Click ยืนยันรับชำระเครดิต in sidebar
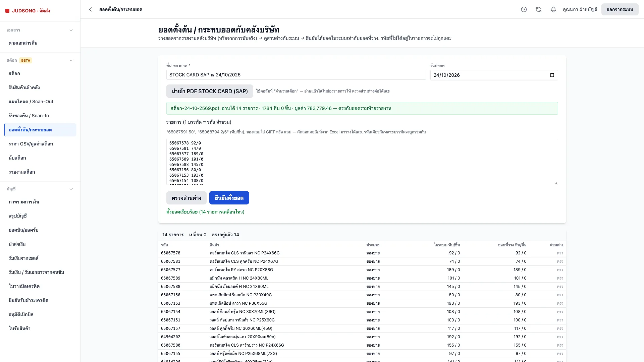The image size is (644, 362). 40,300
